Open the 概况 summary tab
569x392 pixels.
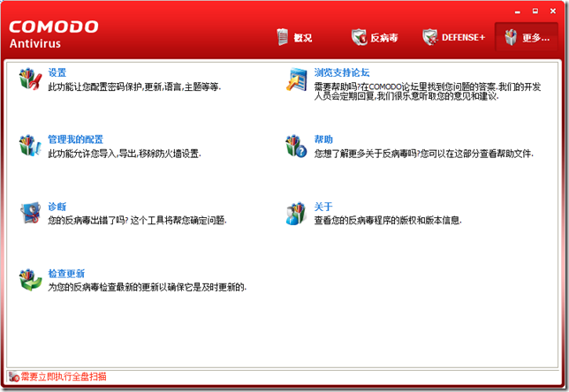tap(294, 37)
